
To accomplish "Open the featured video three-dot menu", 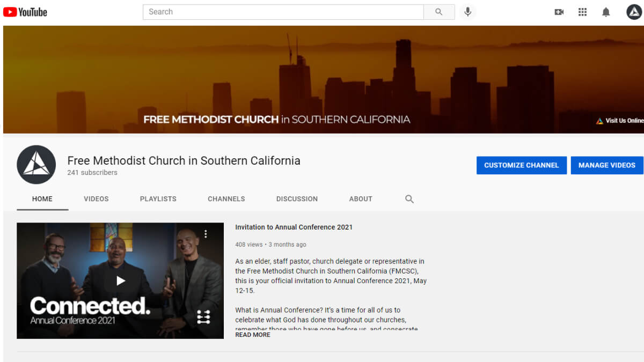I will point(206,234).
